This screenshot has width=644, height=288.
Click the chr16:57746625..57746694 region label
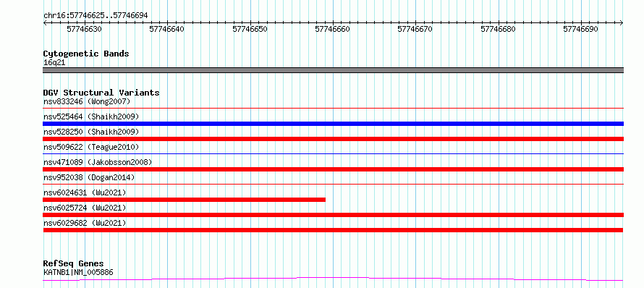coord(96,16)
